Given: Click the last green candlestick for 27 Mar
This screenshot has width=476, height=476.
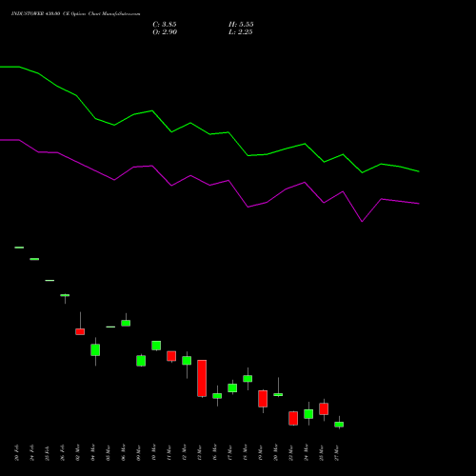Looking at the screenshot, I should pyautogui.click(x=339, y=425).
